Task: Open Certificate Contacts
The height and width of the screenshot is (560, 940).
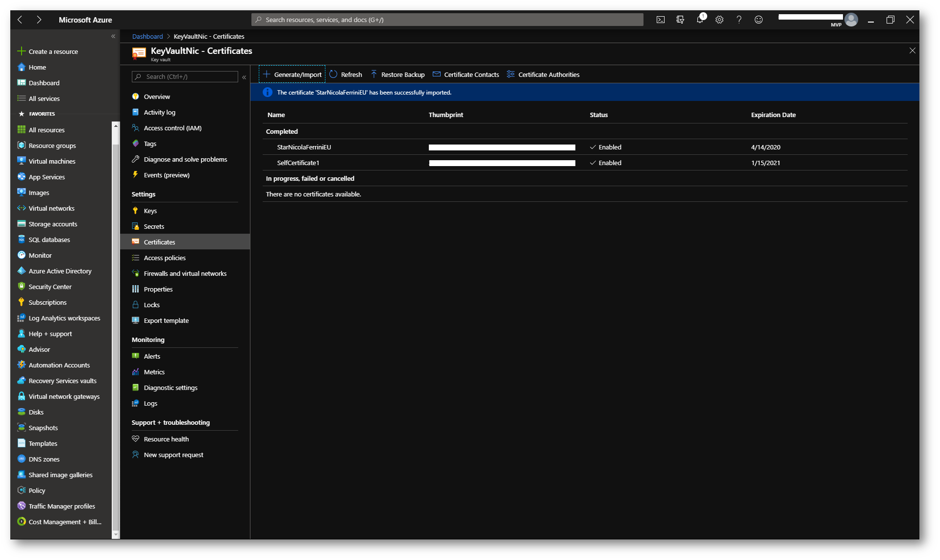Action: coord(466,74)
